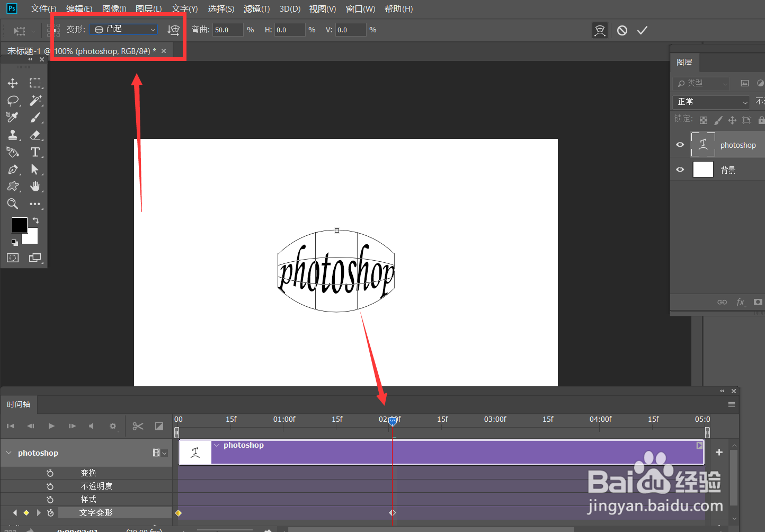This screenshot has width=765, height=532.
Task: Switch between free transform and warp modes
Action: (600, 30)
